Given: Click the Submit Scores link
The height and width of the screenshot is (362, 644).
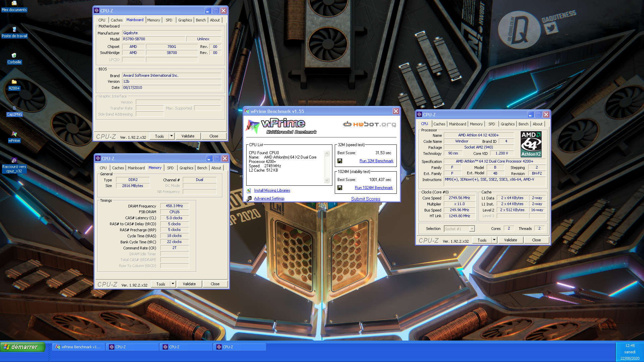Looking at the screenshot, I should tap(366, 199).
